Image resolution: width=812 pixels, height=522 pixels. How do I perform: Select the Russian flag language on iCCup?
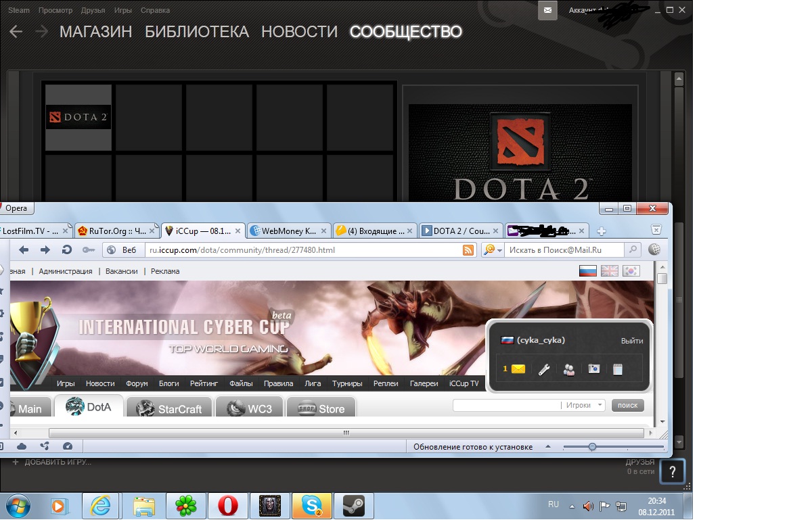click(x=588, y=271)
